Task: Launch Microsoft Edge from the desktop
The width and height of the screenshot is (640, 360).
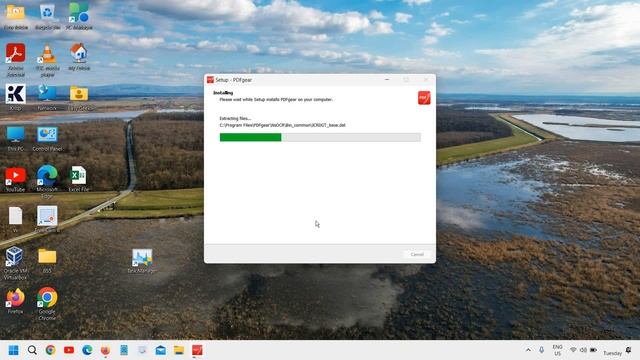Action: [x=47, y=181]
